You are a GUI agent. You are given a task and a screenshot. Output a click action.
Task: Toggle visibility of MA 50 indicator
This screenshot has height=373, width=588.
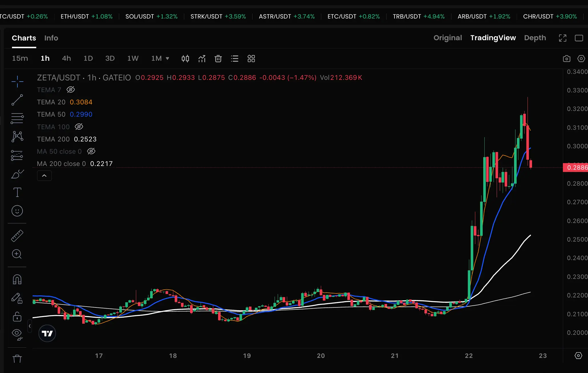pyautogui.click(x=91, y=151)
